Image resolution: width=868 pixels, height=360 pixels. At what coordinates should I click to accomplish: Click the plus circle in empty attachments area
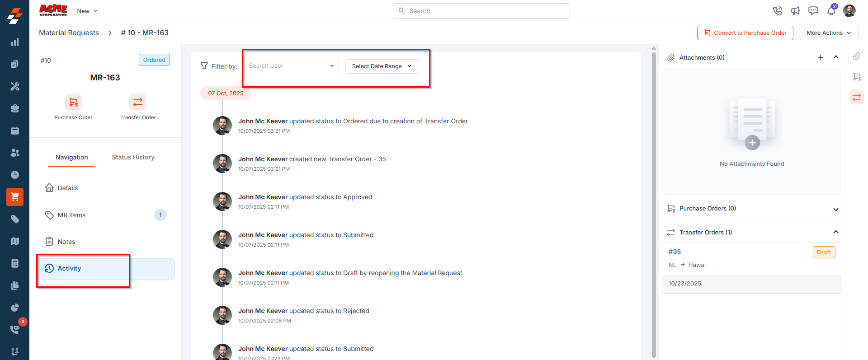coord(752,143)
